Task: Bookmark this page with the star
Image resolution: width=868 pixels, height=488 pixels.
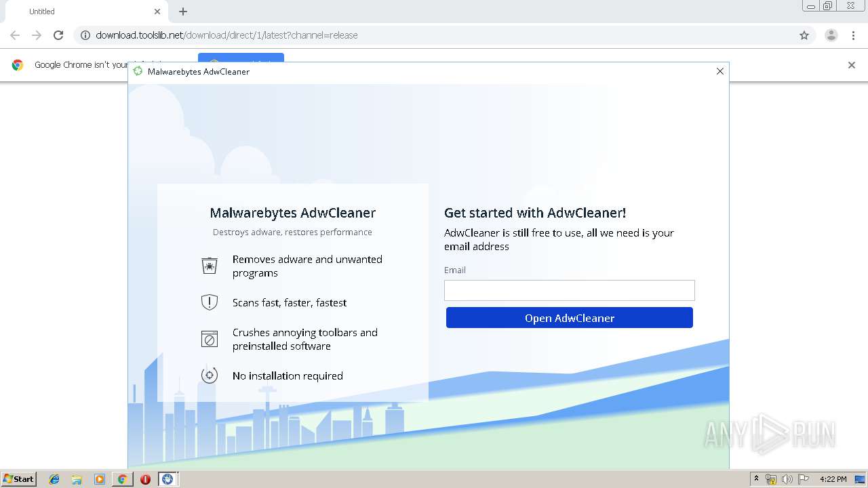Action: pos(804,35)
